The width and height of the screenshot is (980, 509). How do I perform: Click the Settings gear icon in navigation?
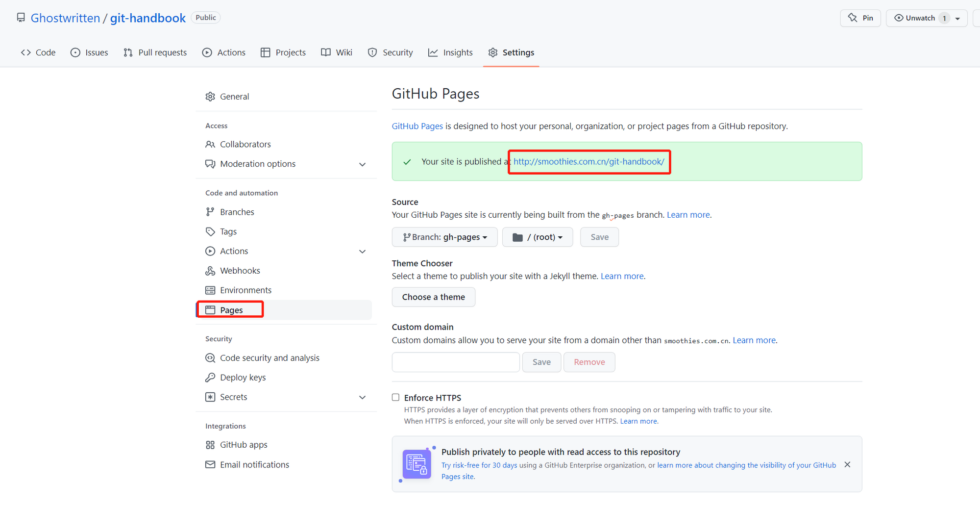pyautogui.click(x=493, y=52)
